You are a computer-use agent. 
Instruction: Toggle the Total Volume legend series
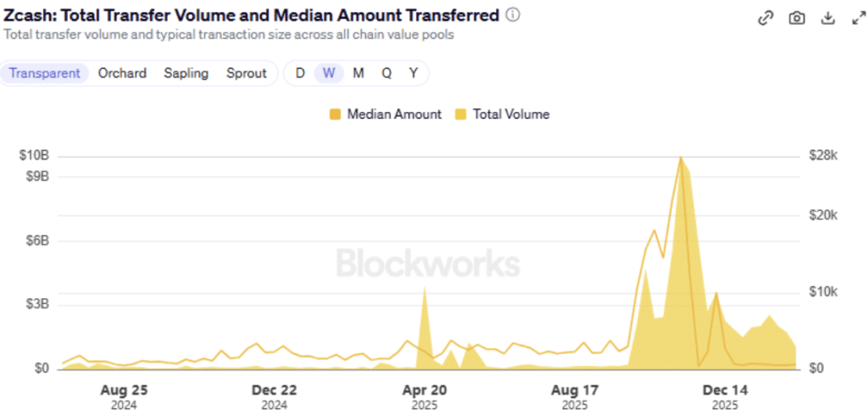point(511,114)
